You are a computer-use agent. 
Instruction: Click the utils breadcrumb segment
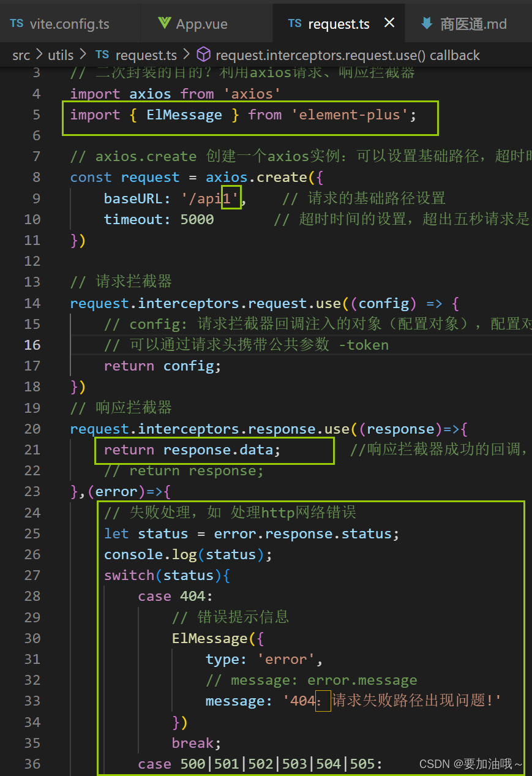click(x=61, y=55)
